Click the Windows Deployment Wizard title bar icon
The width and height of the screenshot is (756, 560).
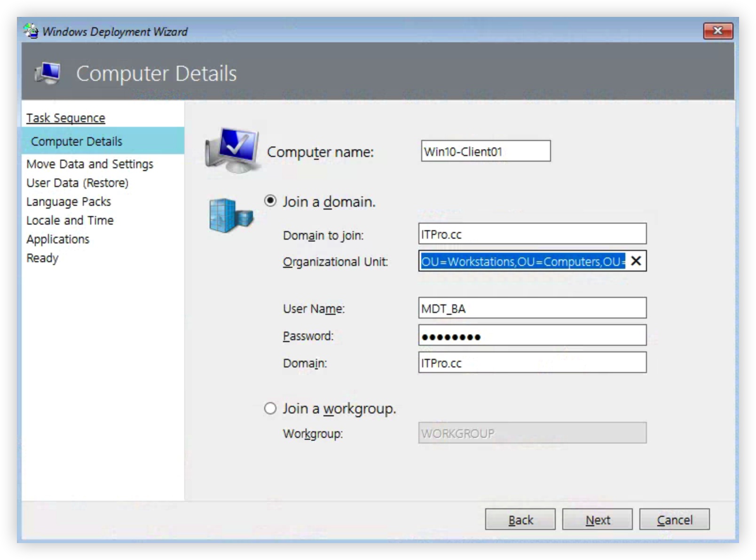pos(31,31)
